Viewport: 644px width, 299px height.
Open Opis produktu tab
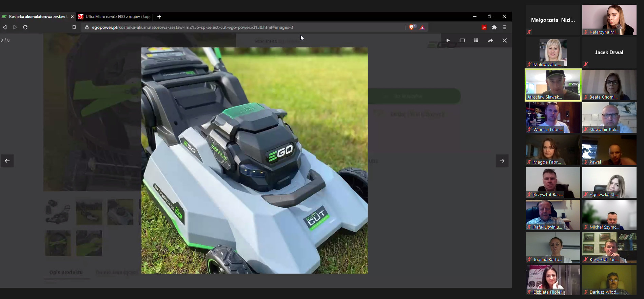tap(66, 272)
